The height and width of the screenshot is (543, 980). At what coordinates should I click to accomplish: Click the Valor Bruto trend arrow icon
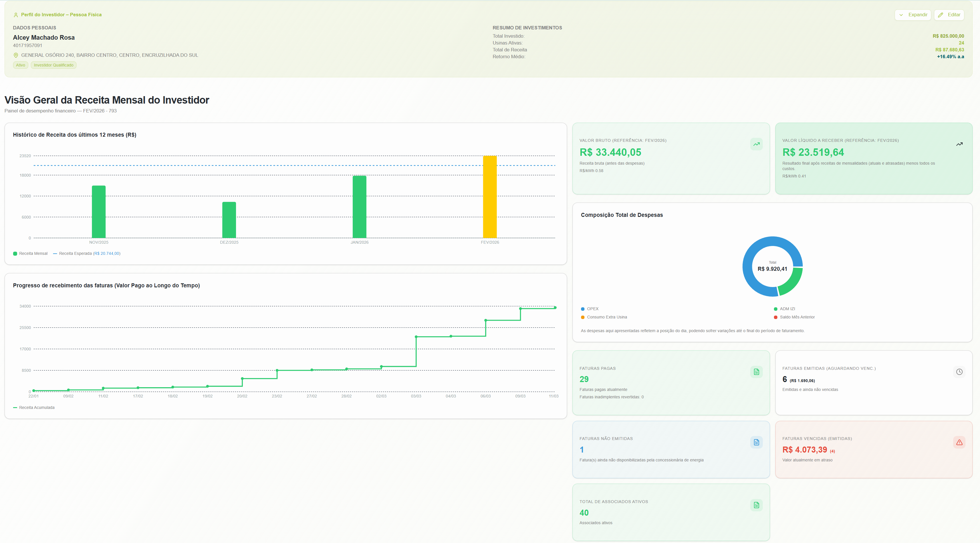(756, 144)
